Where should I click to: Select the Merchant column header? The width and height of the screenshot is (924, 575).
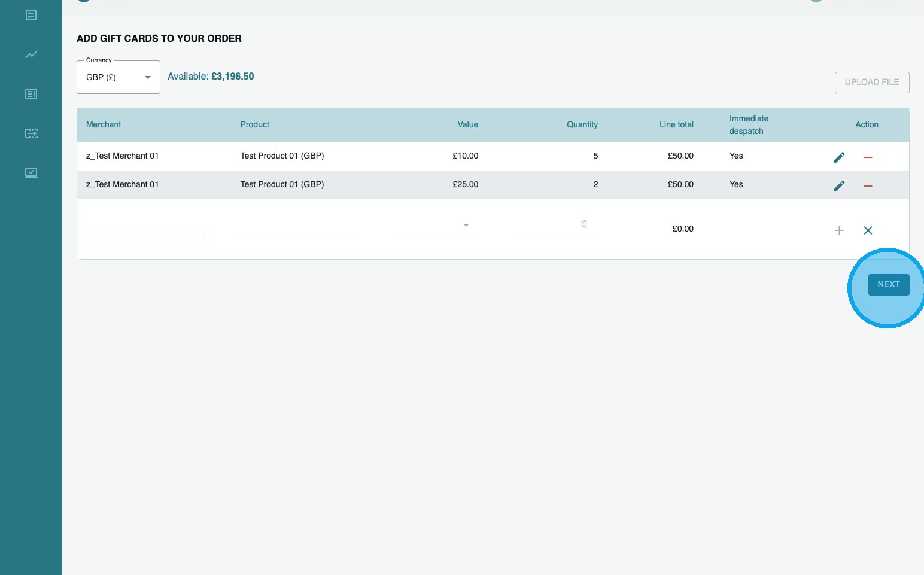(104, 124)
